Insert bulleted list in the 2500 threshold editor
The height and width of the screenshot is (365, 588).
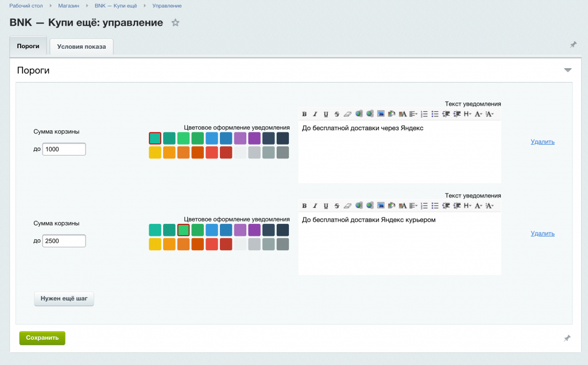click(435, 205)
